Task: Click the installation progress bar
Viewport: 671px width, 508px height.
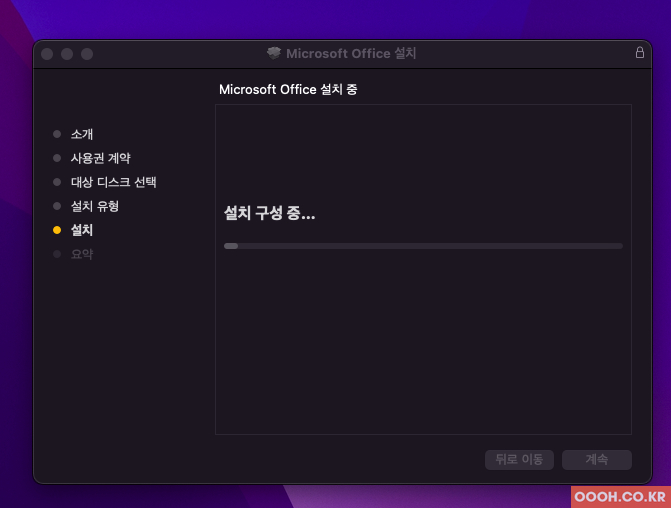Action: [423, 246]
